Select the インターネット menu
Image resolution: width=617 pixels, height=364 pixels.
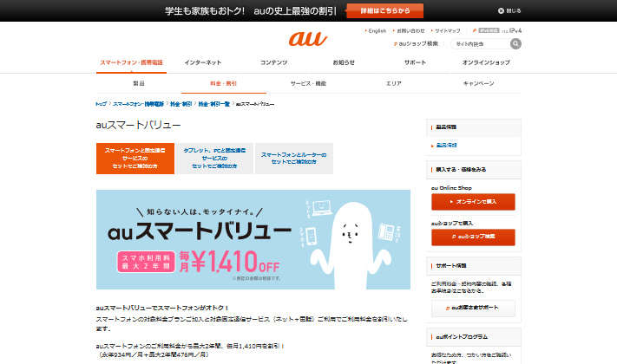203,62
